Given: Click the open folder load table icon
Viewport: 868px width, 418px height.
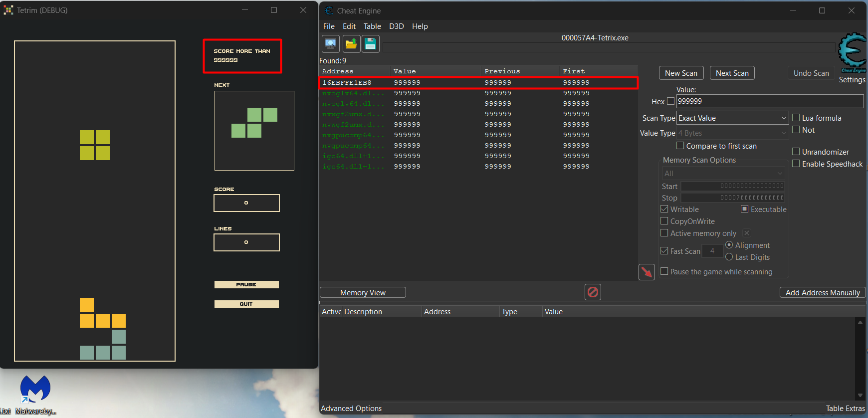Looking at the screenshot, I should pyautogui.click(x=351, y=44).
